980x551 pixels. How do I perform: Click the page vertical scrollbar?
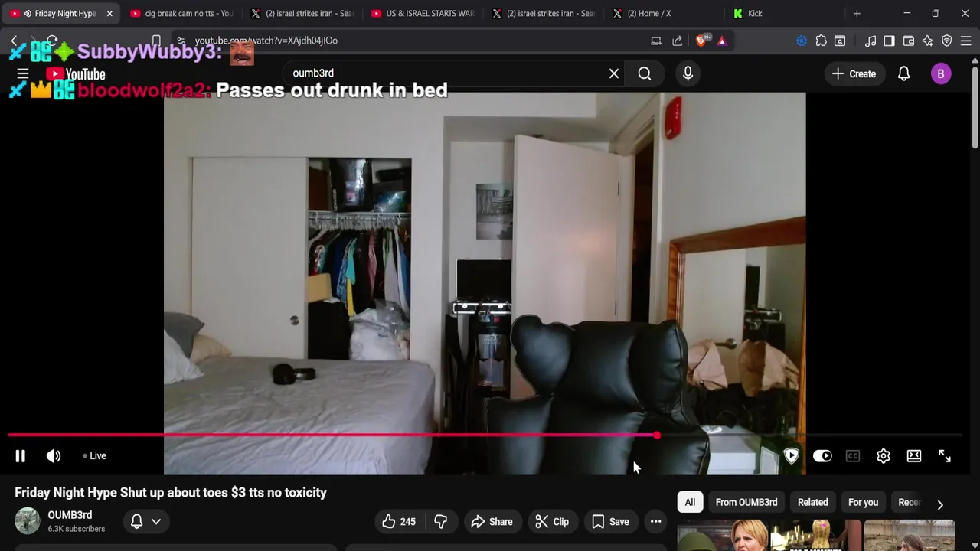tap(975, 107)
